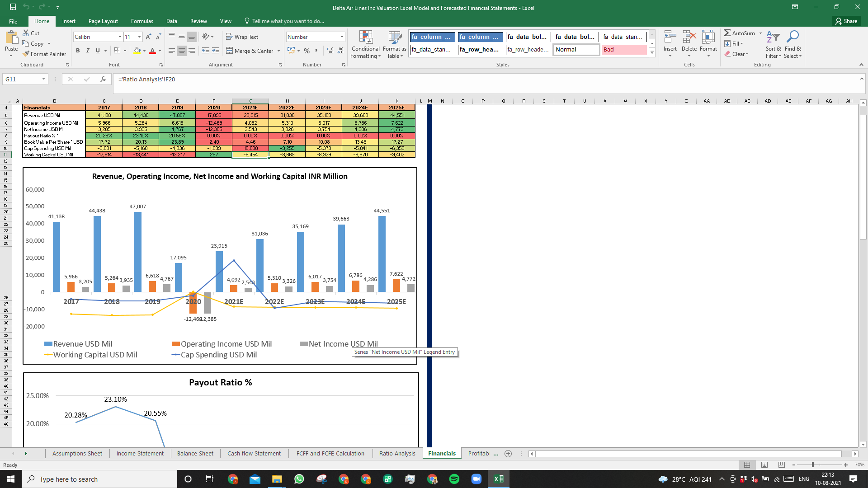Expand the formula bar
The height and width of the screenshot is (488, 868).
click(862, 79)
